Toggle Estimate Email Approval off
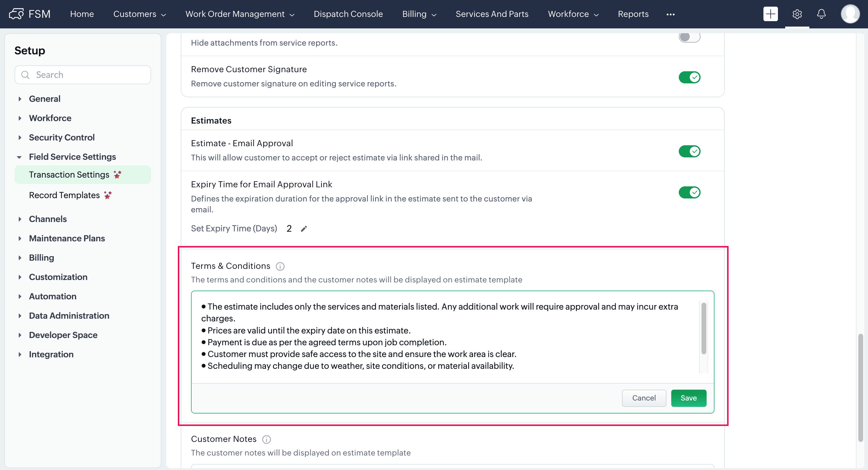This screenshot has height=470, width=868. [x=689, y=151]
